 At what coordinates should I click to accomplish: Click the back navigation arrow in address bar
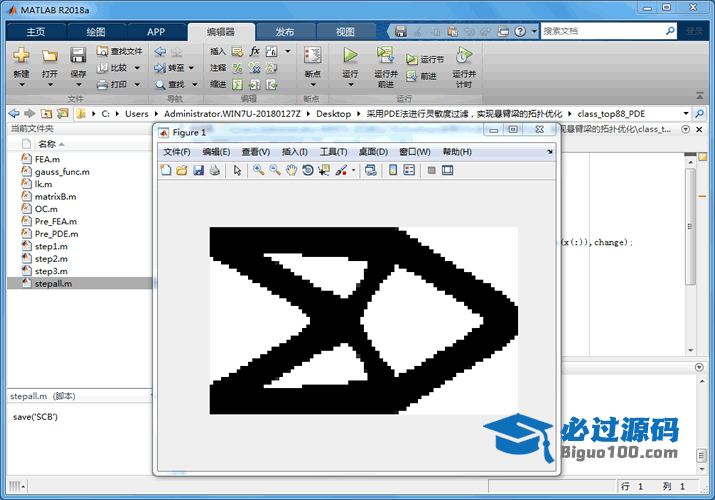14,113
